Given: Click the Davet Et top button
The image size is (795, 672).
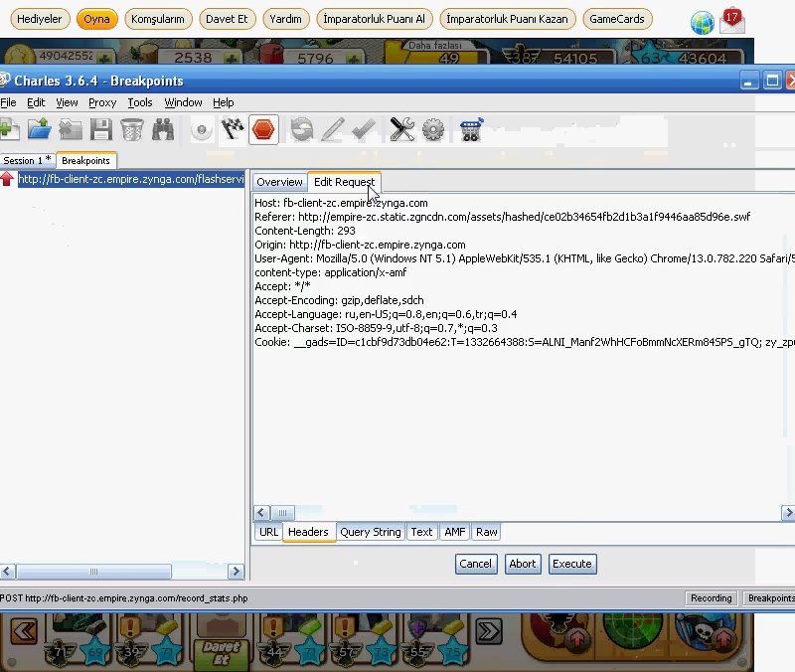Looking at the screenshot, I should (227, 19).
